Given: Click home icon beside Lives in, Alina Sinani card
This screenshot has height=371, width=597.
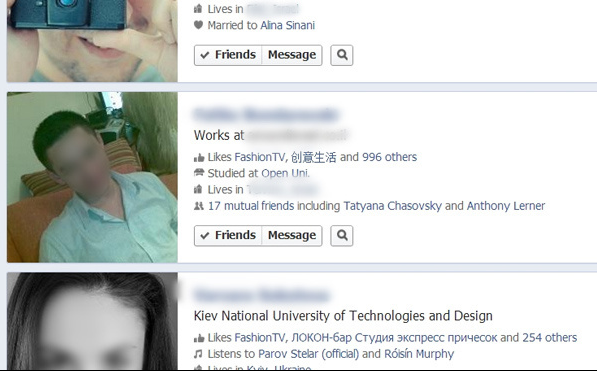Looking at the screenshot, I should coord(198,9).
